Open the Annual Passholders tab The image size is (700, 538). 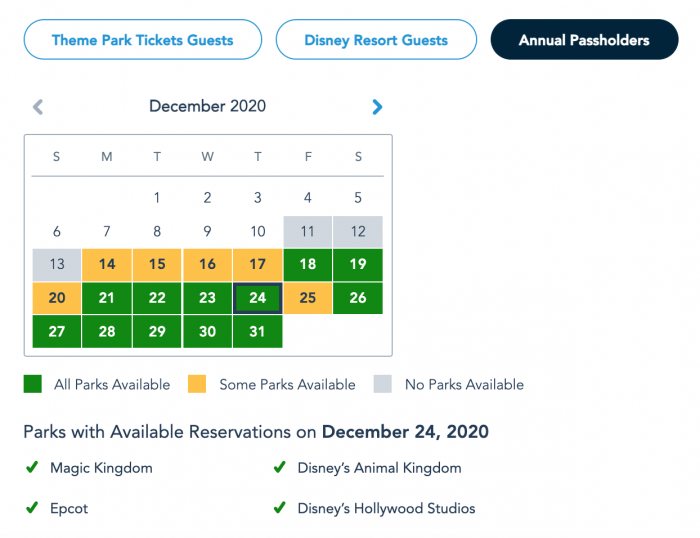pos(584,41)
